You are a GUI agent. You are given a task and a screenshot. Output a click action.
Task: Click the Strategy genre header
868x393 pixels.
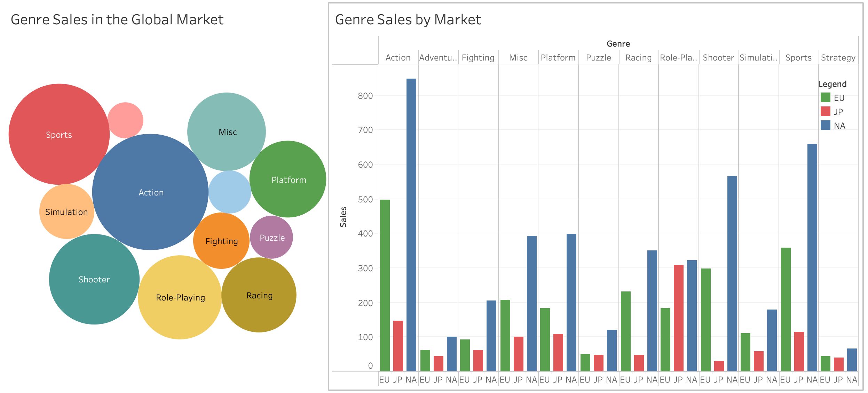pos(838,57)
